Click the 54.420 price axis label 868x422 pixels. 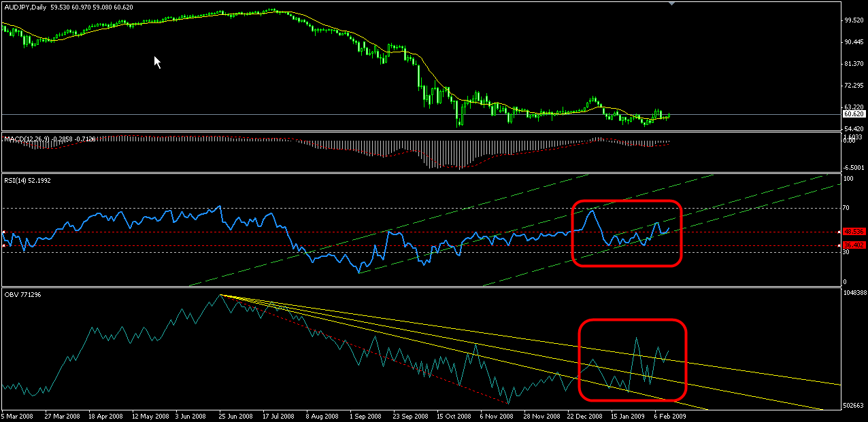coord(852,129)
